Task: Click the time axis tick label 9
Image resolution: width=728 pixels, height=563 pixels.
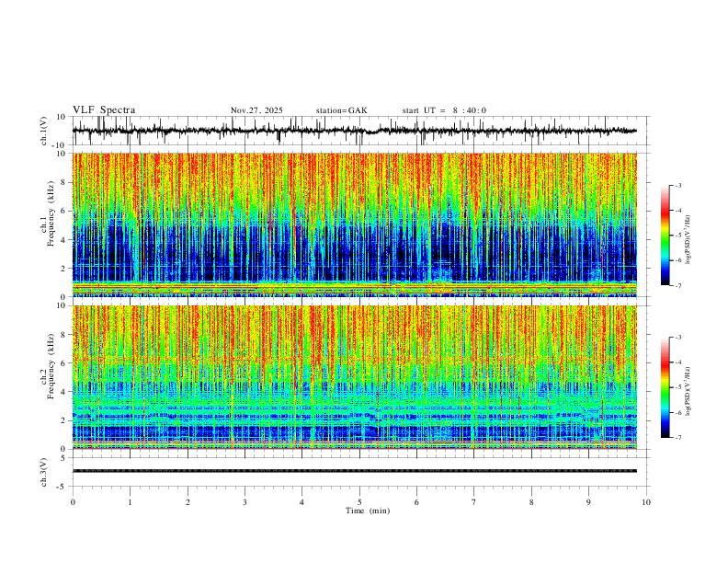Action: pyautogui.click(x=588, y=502)
